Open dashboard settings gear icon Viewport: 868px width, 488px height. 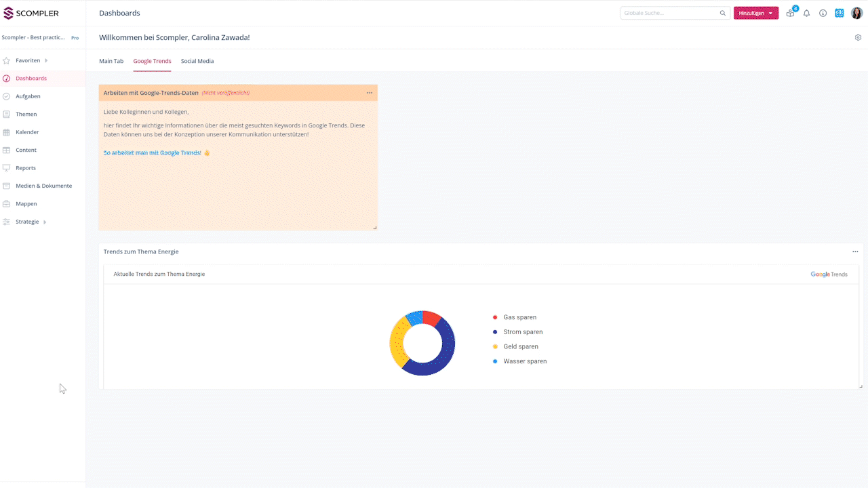click(x=858, y=38)
